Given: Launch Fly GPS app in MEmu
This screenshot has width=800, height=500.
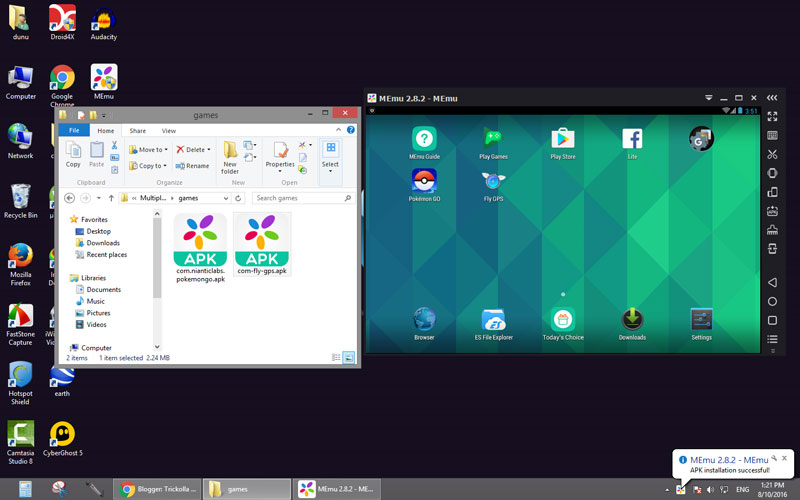Looking at the screenshot, I should coord(493,185).
